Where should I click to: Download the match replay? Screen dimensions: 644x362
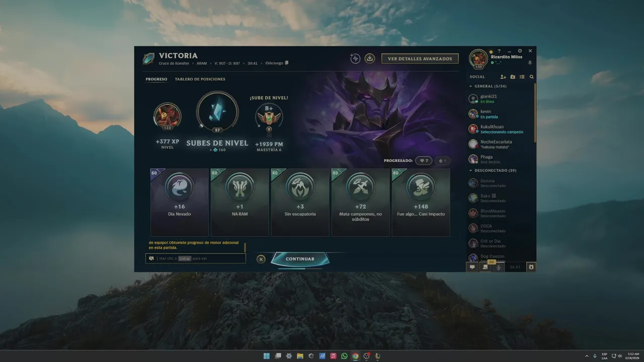pos(370,58)
